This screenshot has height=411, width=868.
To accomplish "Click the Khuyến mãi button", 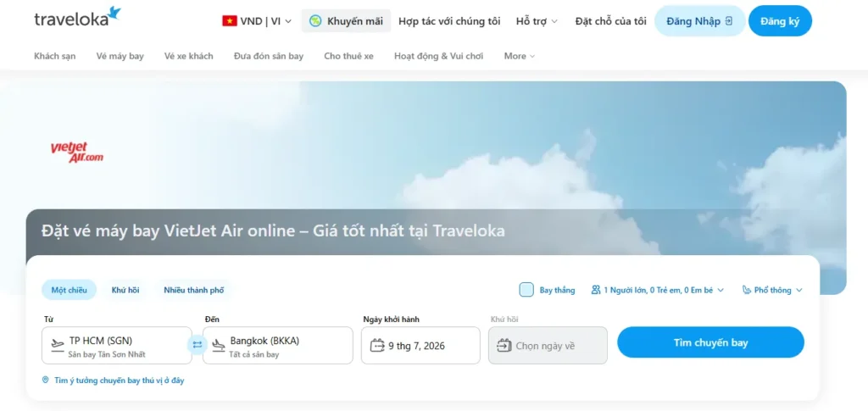I will pyautogui.click(x=346, y=21).
